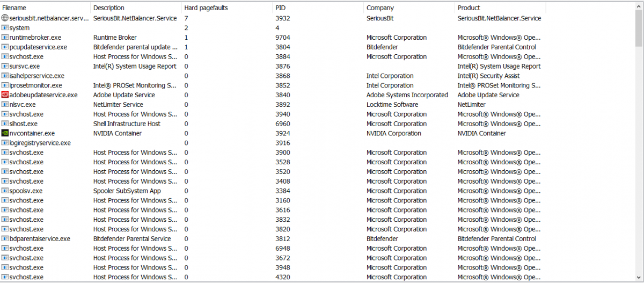644x283 pixels.
Task: Click the NetLimiter Service description cell
Action: [118, 105]
